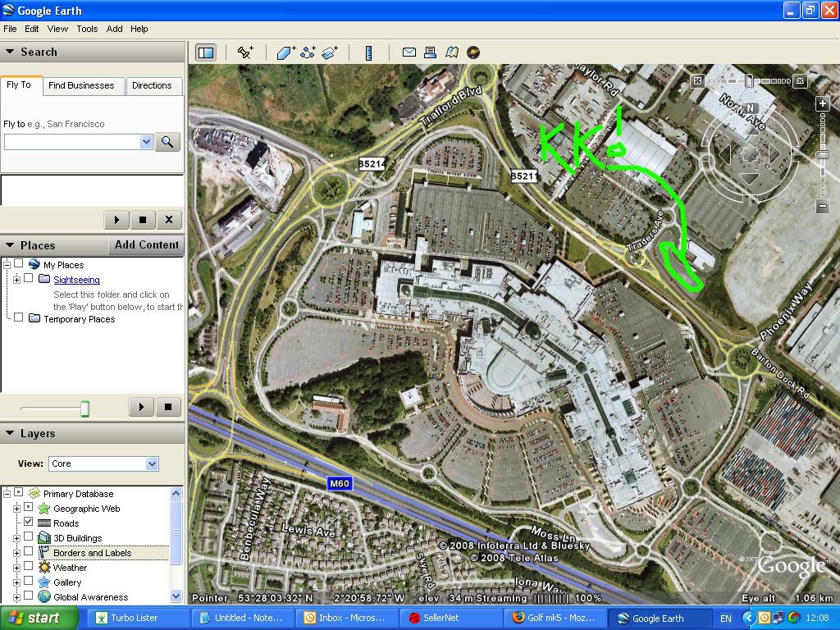Switch to Sky mode with planet icon
The image size is (840, 630).
(x=473, y=52)
